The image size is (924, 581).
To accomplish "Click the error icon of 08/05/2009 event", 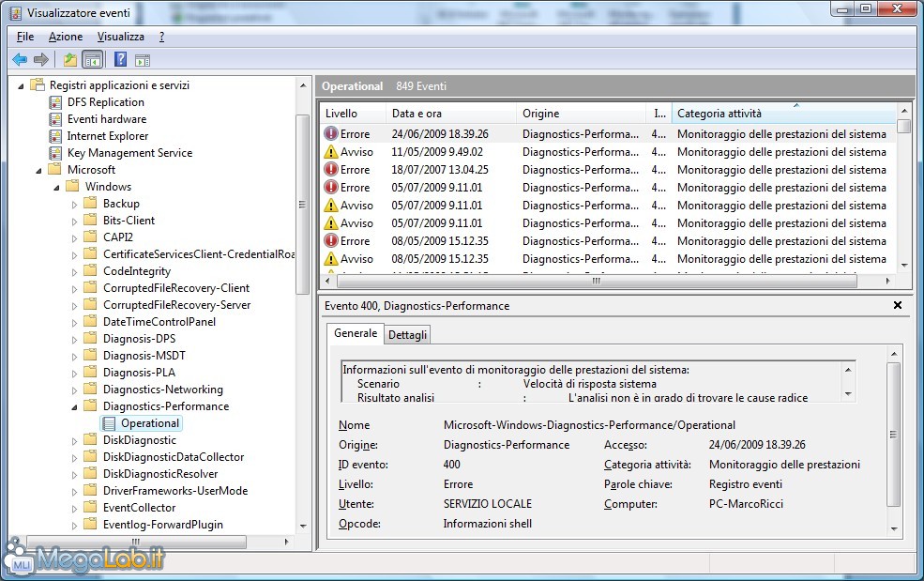I will pyautogui.click(x=331, y=240).
